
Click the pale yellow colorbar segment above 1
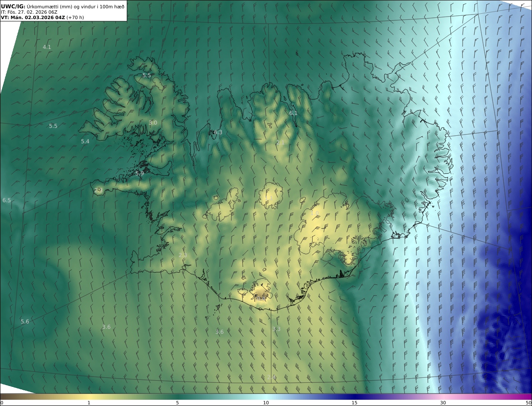89,396
